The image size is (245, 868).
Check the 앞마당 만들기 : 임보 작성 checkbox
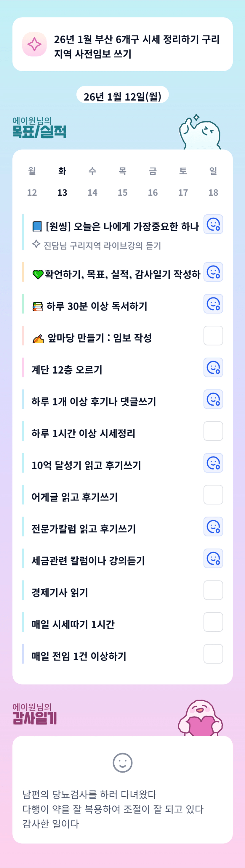[213, 336]
